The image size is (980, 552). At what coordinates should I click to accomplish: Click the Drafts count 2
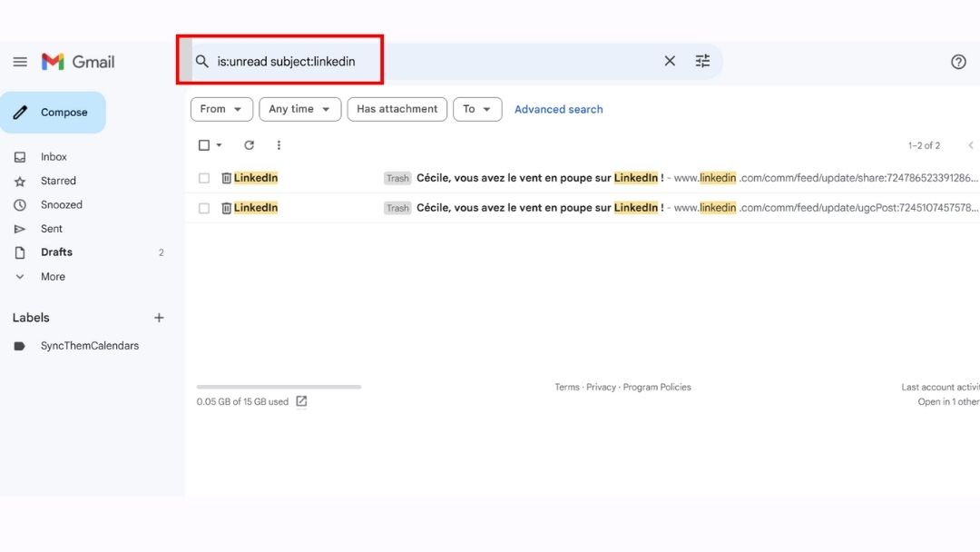pos(162,252)
